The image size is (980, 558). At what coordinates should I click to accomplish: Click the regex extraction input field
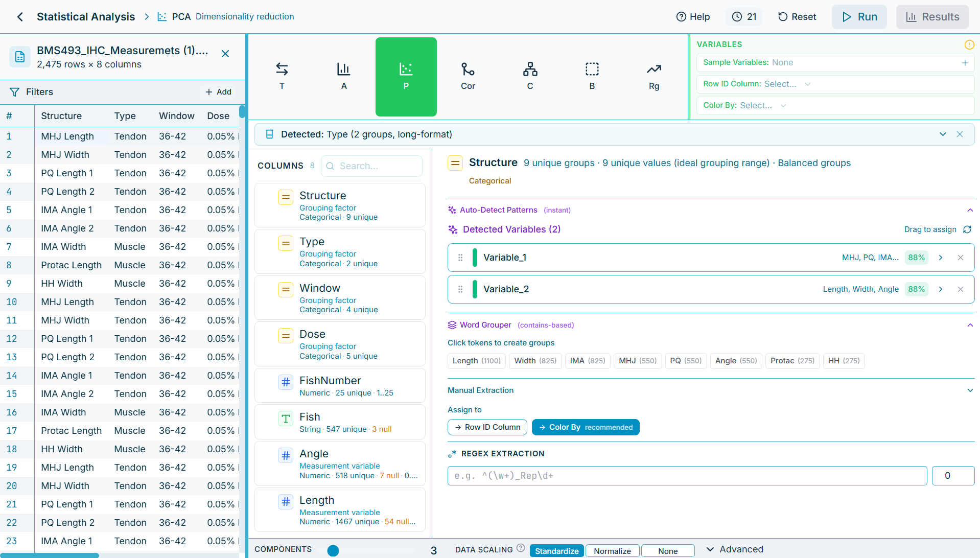[687, 475]
